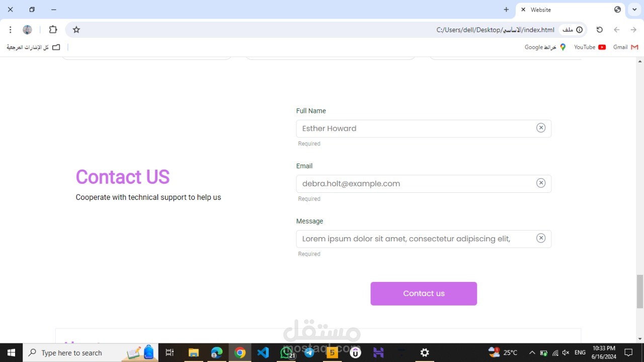Switch the ENG input language indicator
644x362 pixels.
[x=580, y=352]
